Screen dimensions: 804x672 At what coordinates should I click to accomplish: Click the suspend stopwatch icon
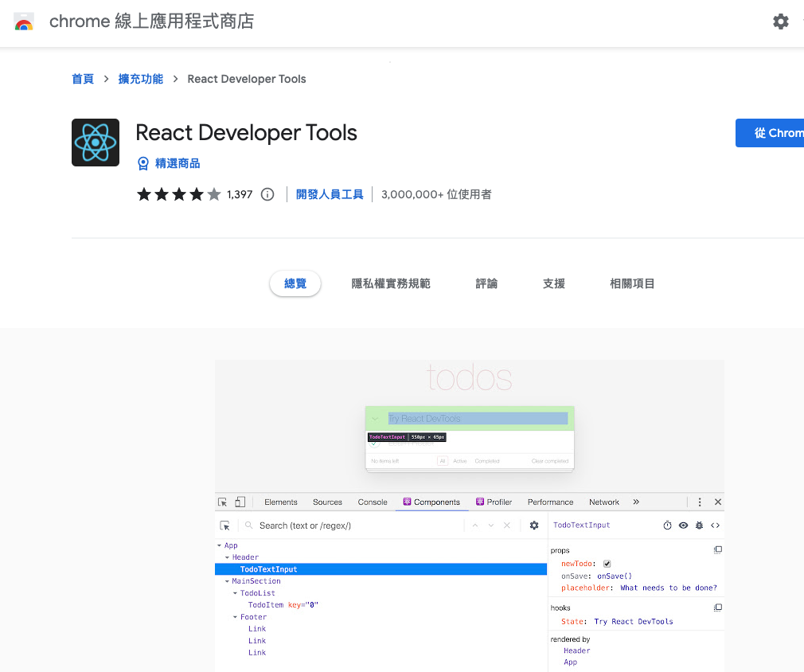coord(667,525)
